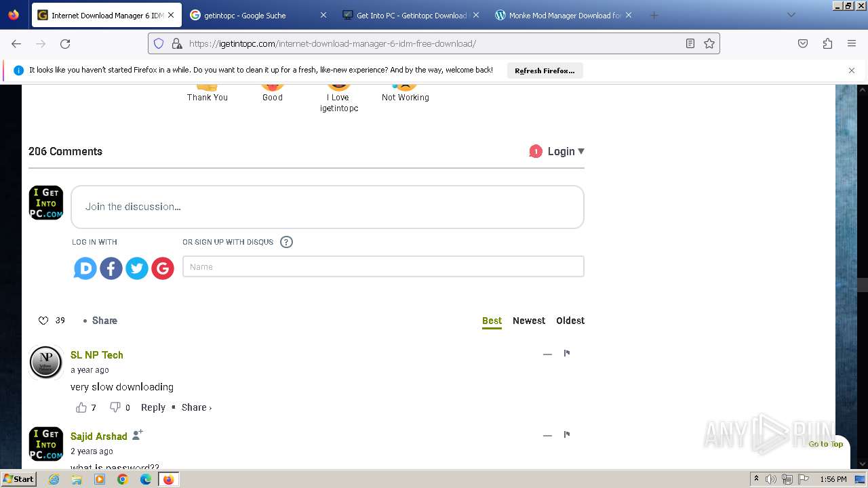Open File Explorer from the taskbar
This screenshot has width=868, height=488.
77,479
